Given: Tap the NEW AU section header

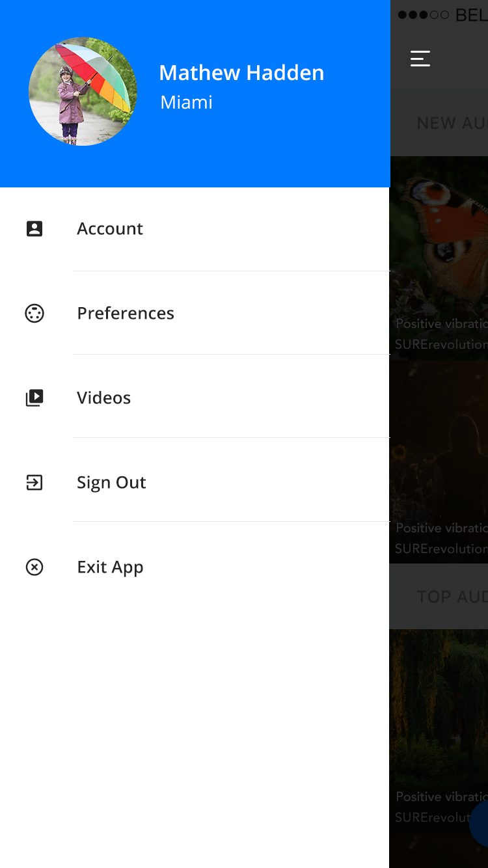Looking at the screenshot, I should (452, 123).
